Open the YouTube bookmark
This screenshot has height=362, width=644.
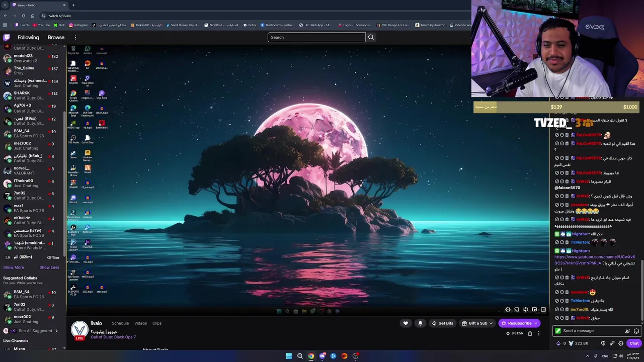pyautogui.click(x=41, y=25)
